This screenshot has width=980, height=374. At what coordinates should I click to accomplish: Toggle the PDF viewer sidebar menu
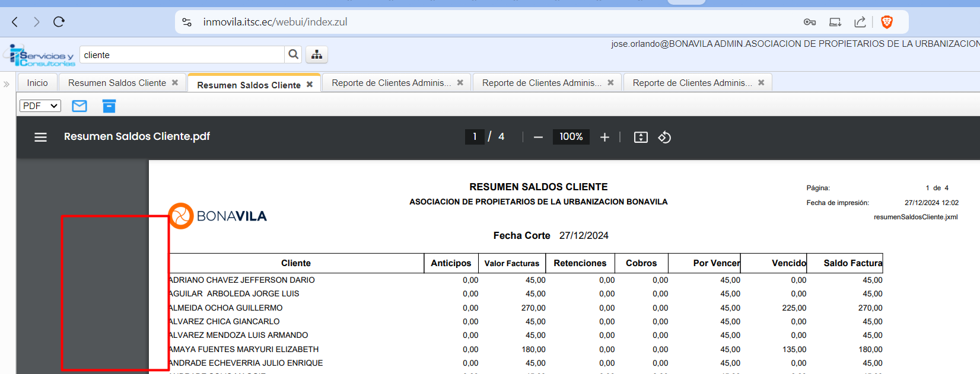point(40,137)
